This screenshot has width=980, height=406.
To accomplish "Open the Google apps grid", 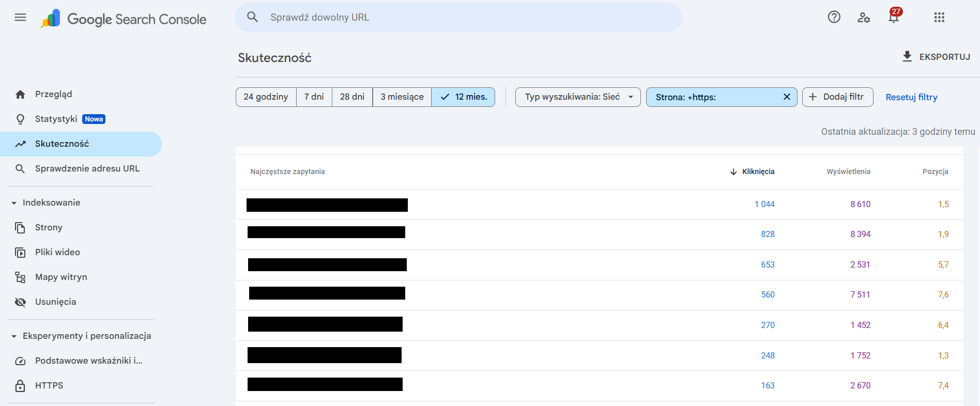I will [x=939, y=18].
